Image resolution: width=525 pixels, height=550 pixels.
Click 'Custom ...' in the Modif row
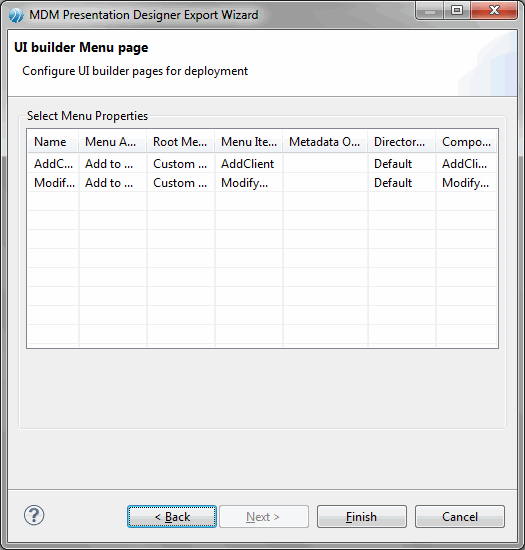181,182
